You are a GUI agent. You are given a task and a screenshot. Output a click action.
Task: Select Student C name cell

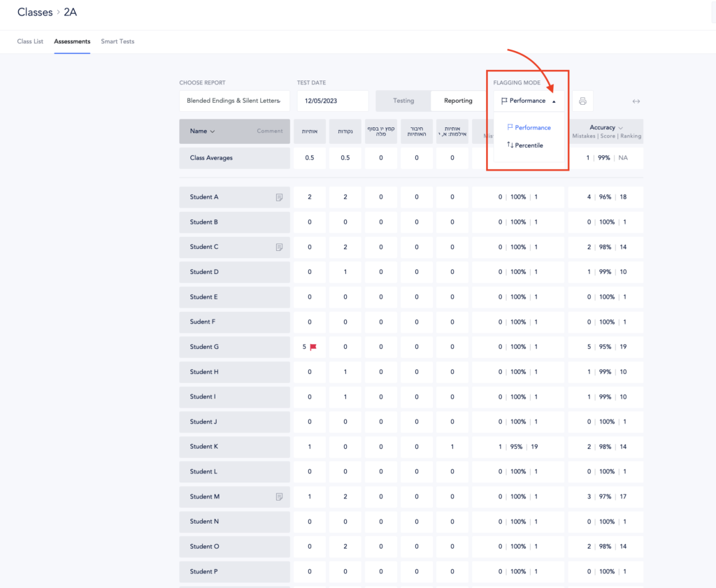tap(234, 247)
